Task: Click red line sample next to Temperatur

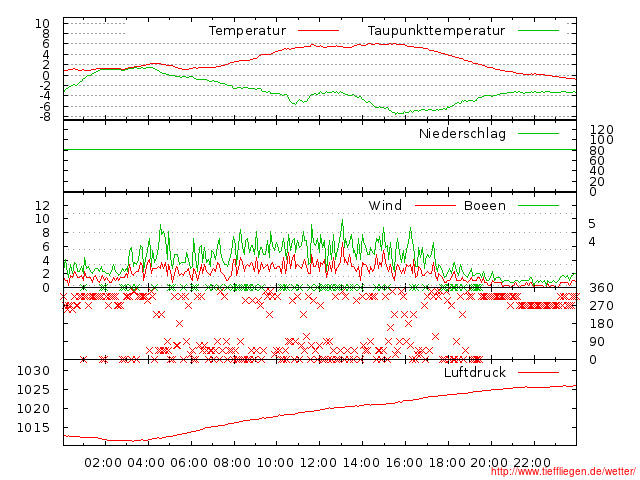Action: [x=318, y=31]
